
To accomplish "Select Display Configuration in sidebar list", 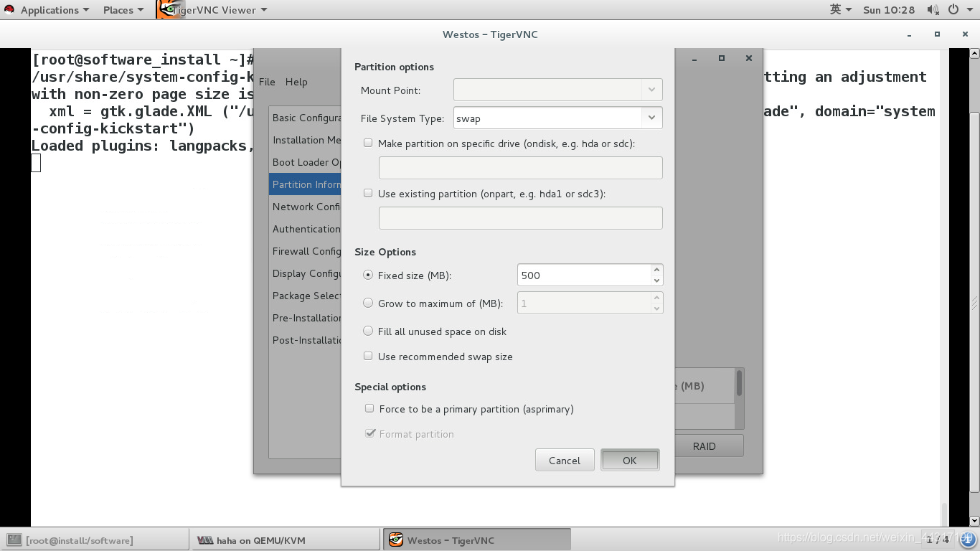I will 306,273.
